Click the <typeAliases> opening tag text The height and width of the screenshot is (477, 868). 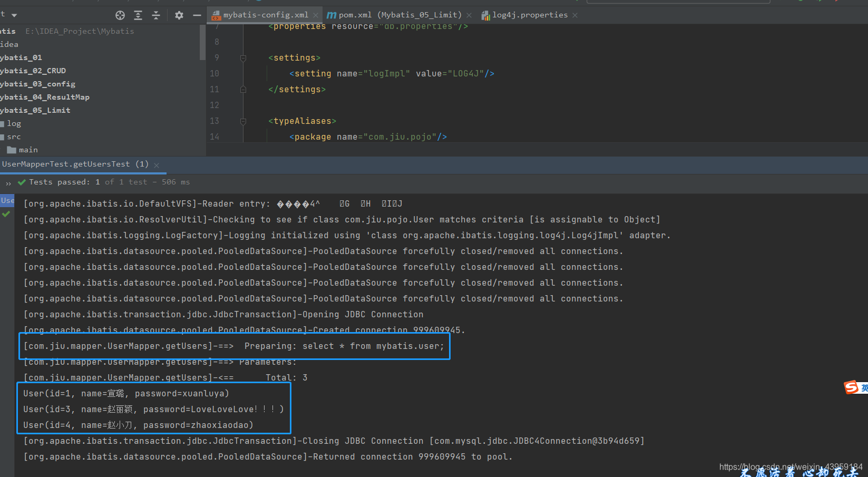pos(302,121)
